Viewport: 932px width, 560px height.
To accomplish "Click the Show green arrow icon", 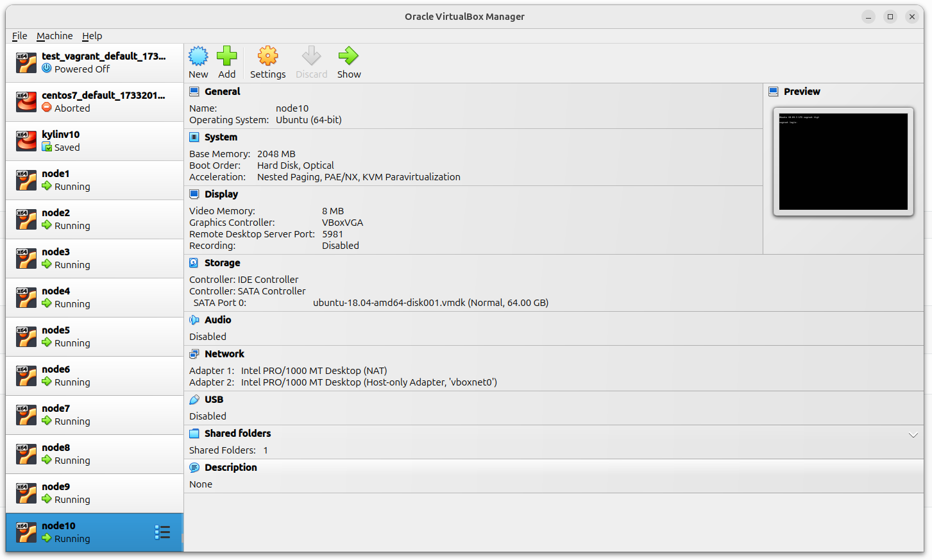I will 348,56.
